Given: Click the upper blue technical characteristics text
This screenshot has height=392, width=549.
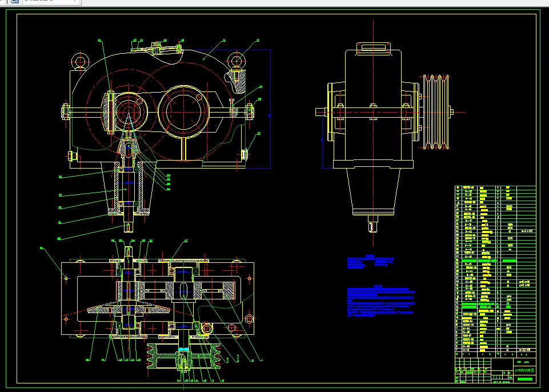Looking at the screenshot, I should [x=370, y=262].
